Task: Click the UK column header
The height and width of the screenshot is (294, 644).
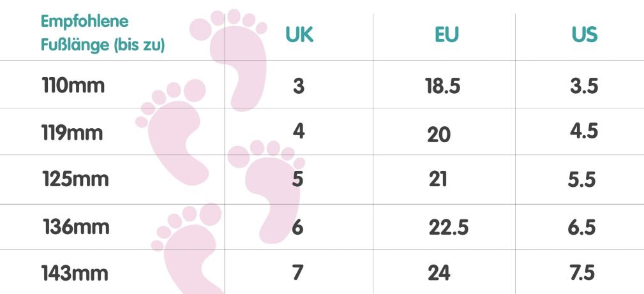Action: pyautogui.click(x=299, y=35)
